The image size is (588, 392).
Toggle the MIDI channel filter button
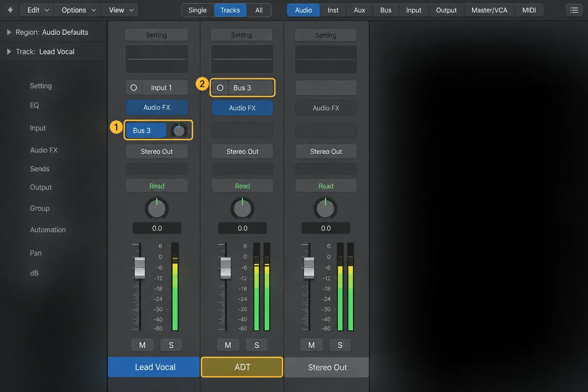(x=529, y=10)
